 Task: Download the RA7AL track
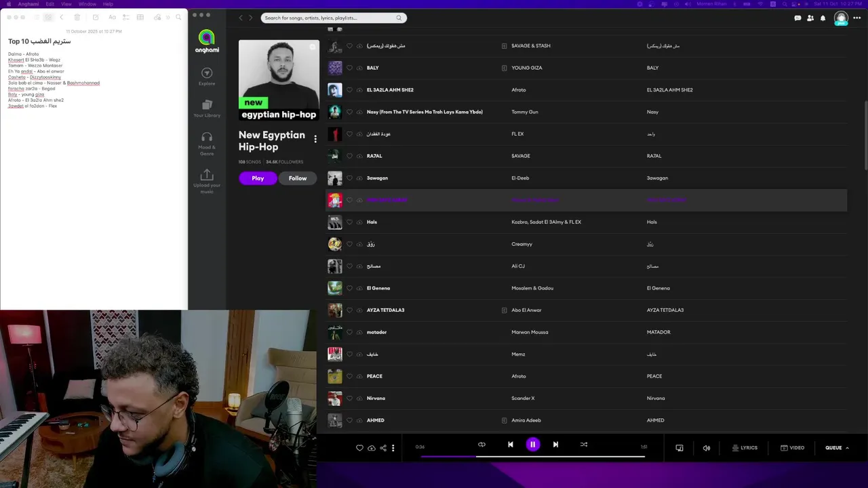pos(359,156)
